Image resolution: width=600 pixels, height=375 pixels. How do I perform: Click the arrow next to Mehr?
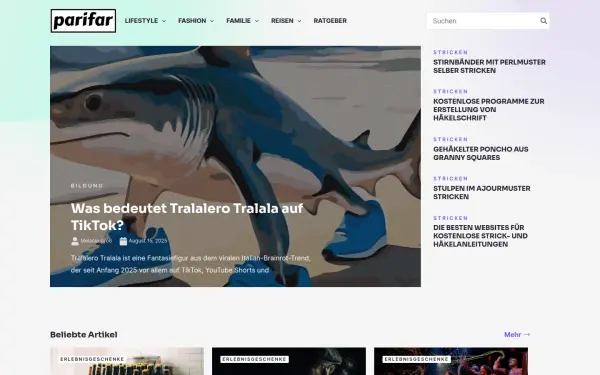click(527, 334)
